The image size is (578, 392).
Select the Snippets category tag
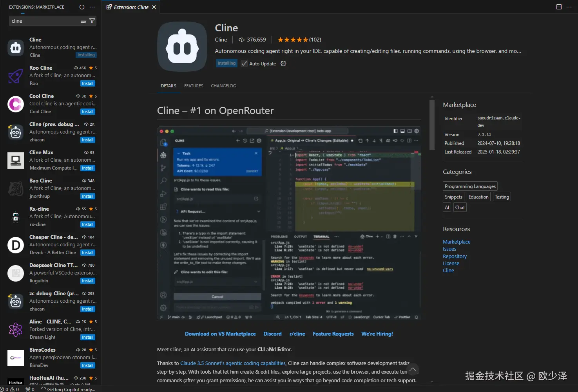(453, 197)
